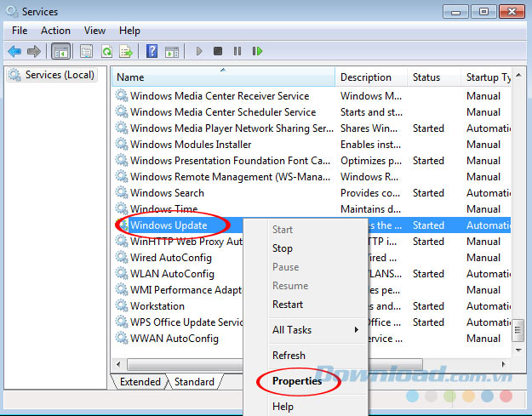Click the vertical scrollbar thumb
This screenshot has height=416, width=532.
(x=518, y=330)
